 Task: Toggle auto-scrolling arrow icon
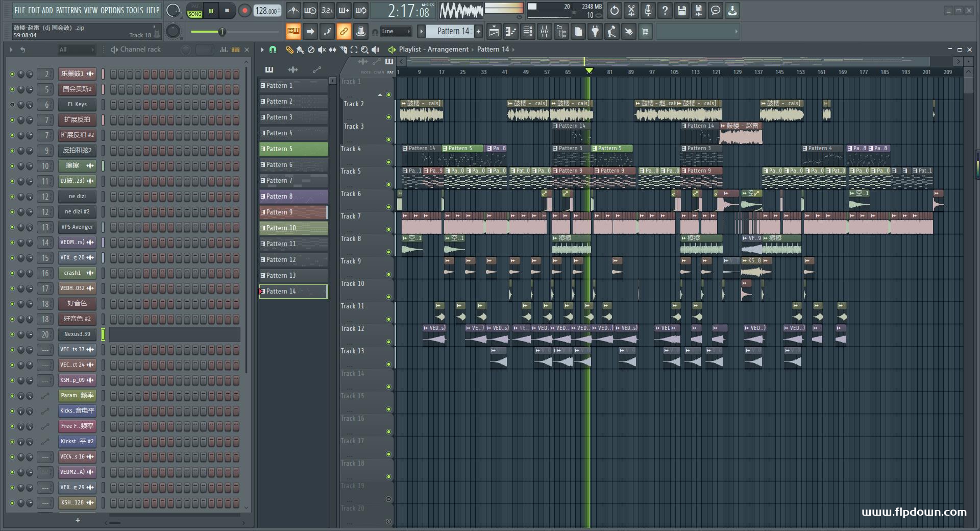(310, 32)
